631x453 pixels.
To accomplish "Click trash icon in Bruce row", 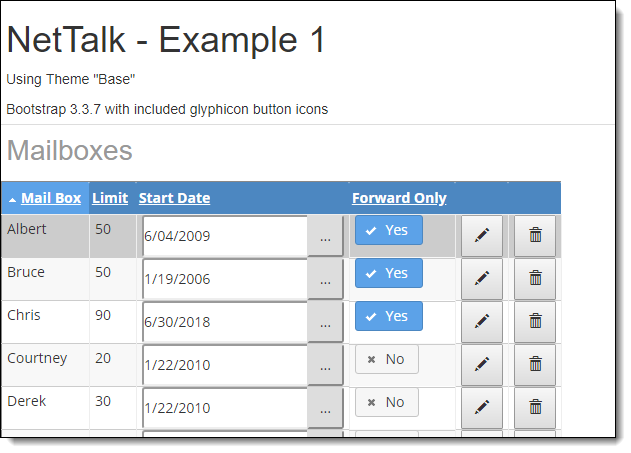I will pyautogui.click(x=535, y=279).
